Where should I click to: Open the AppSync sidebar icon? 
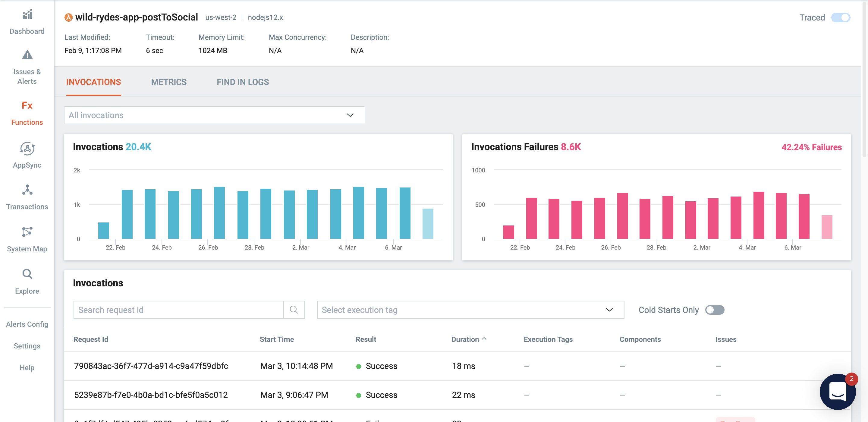(27, 149)
